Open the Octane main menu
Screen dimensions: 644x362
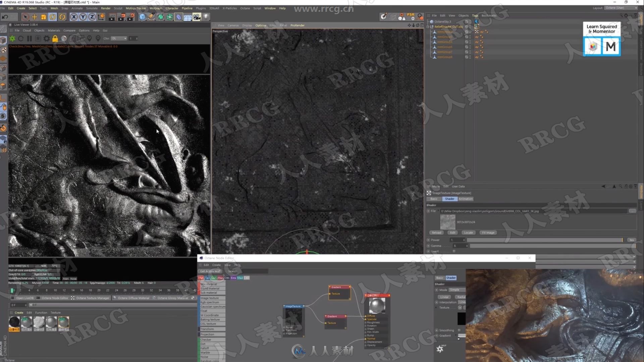point(245,8)
